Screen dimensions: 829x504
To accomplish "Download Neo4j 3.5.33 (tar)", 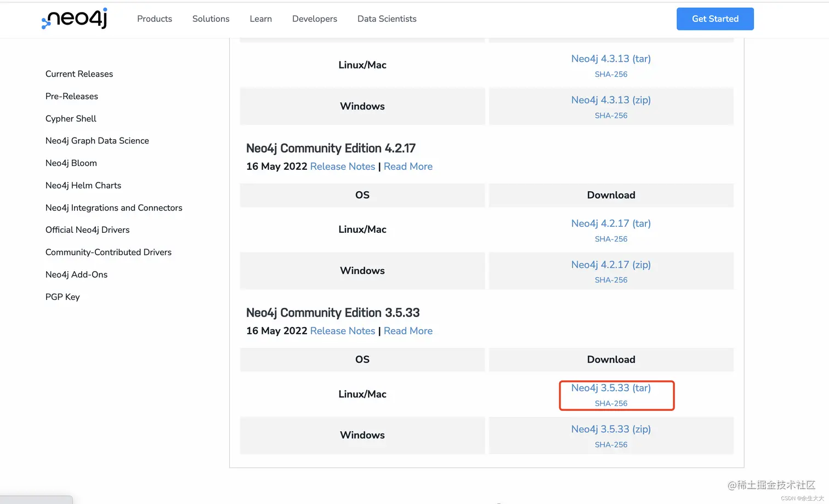I will click(611, 388).
